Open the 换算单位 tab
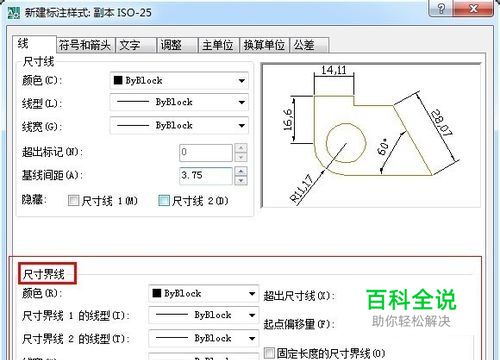The width and height of the screenshot is (500, 360). tap(264, 45)
